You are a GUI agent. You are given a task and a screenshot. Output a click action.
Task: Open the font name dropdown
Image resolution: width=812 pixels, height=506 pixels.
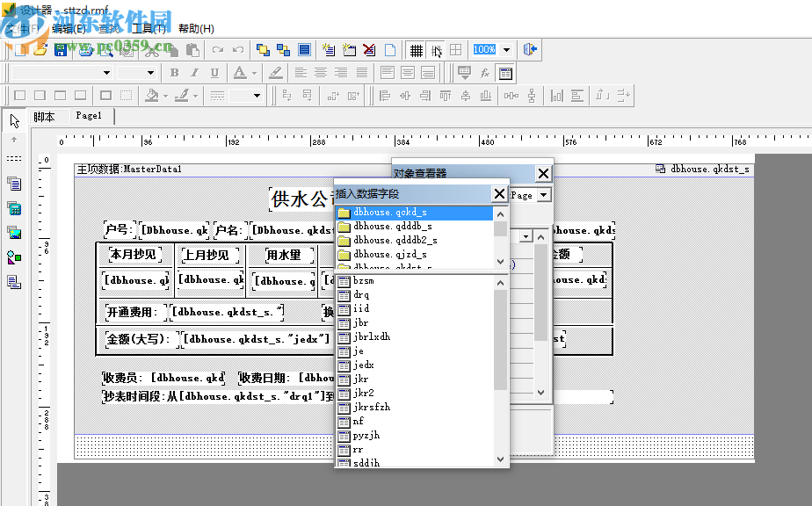pos(107,73)
